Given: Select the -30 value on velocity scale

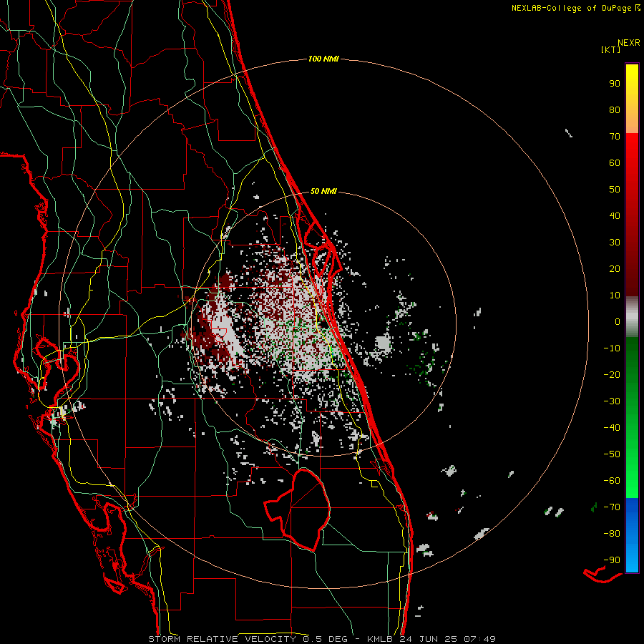Looking at the screenshot, I should coord(612,401).
